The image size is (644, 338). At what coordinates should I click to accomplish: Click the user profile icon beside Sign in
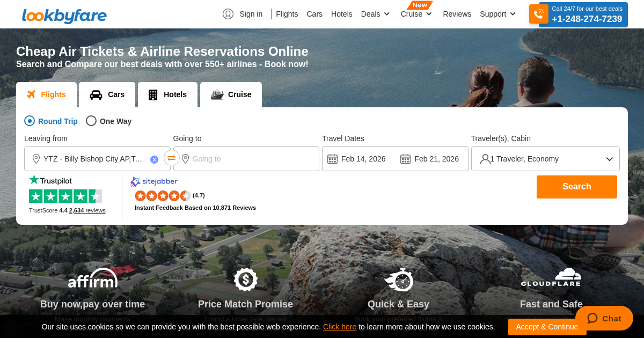[228, 14]
